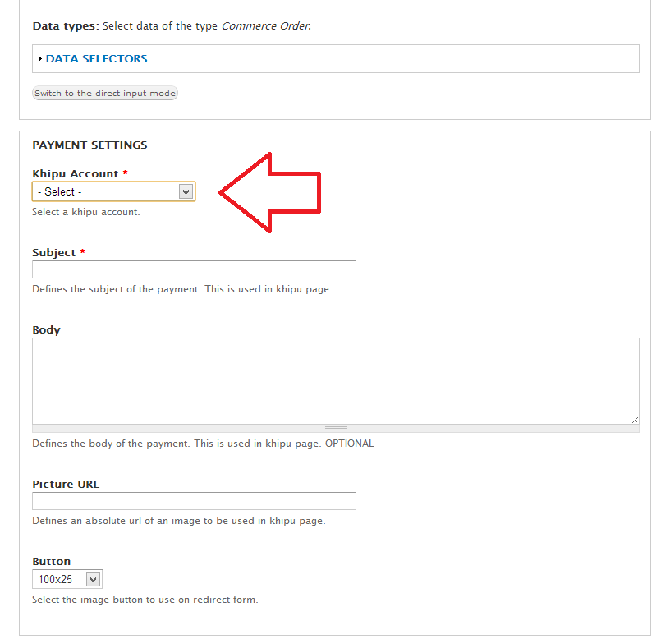Click the Body field label
Image resolution: width=670 pixels, height=644 pixels.
tap(46, 330)
